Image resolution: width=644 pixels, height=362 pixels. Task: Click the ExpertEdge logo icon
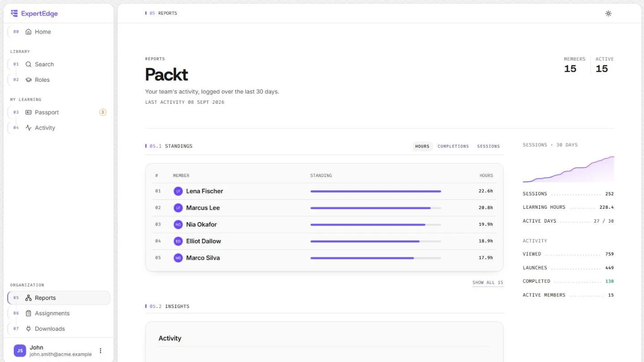coord(14,13)
